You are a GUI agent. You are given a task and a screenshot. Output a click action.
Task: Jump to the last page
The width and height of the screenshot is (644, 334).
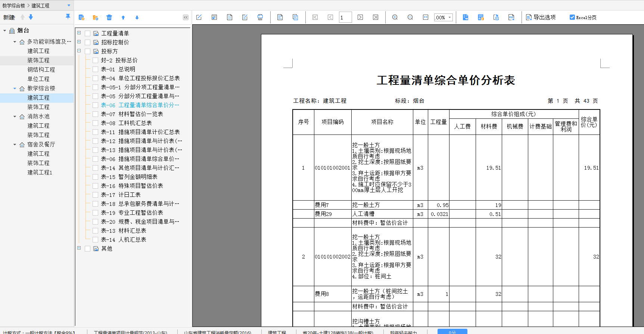[x=376, y=17]
